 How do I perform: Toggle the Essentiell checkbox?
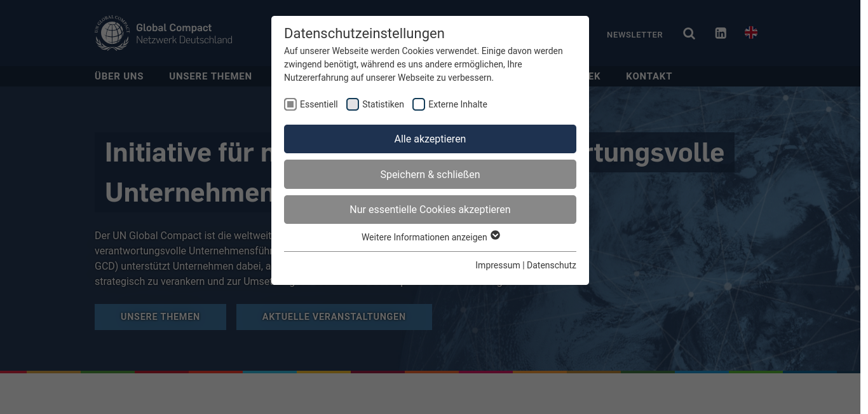(x=290, y=104)
